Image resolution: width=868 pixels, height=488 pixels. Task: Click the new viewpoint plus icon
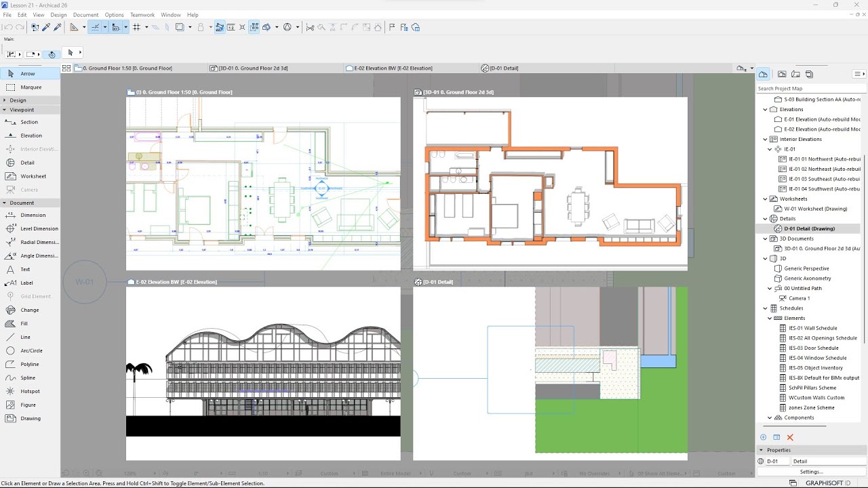click(x=763, y=437)
